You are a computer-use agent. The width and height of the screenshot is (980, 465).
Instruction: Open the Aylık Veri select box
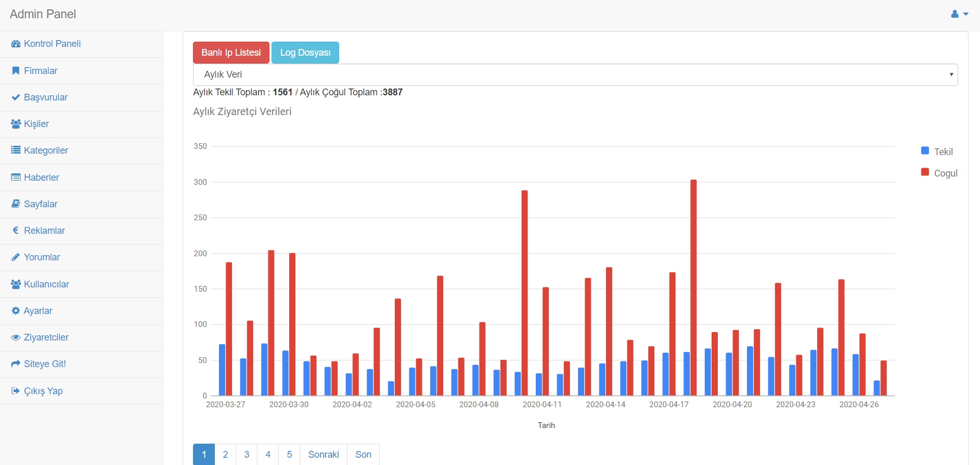(575, 74)
